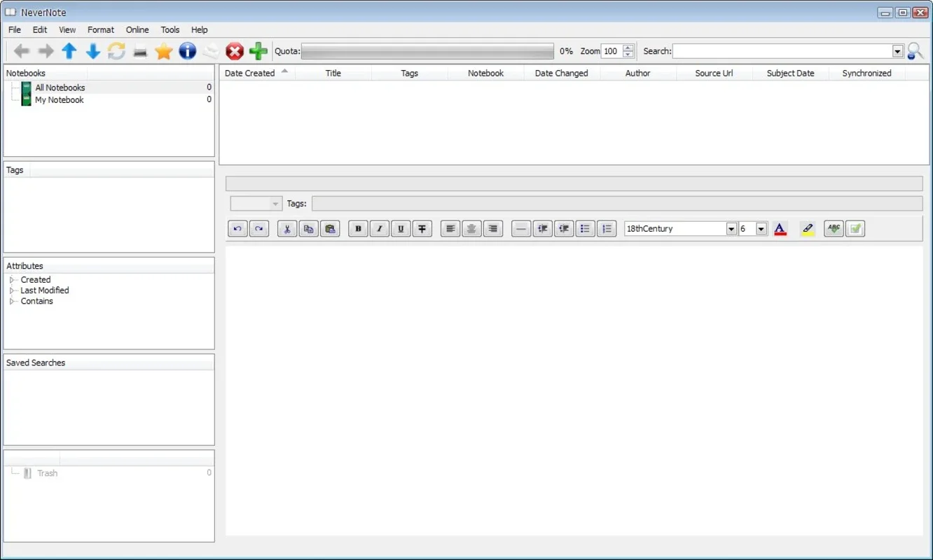Toggle strikethrough formatting
The height and width of the screenshot is (560, 933).
click(x=422, y=229)
